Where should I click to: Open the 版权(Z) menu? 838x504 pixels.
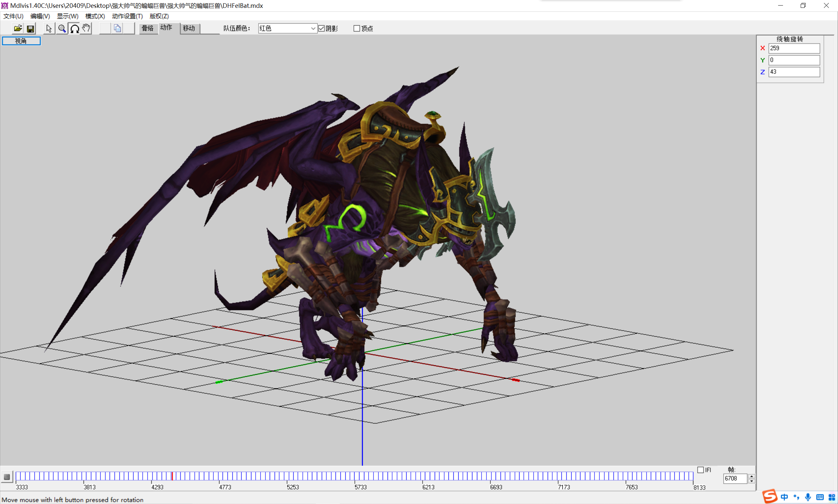point(159,16)
